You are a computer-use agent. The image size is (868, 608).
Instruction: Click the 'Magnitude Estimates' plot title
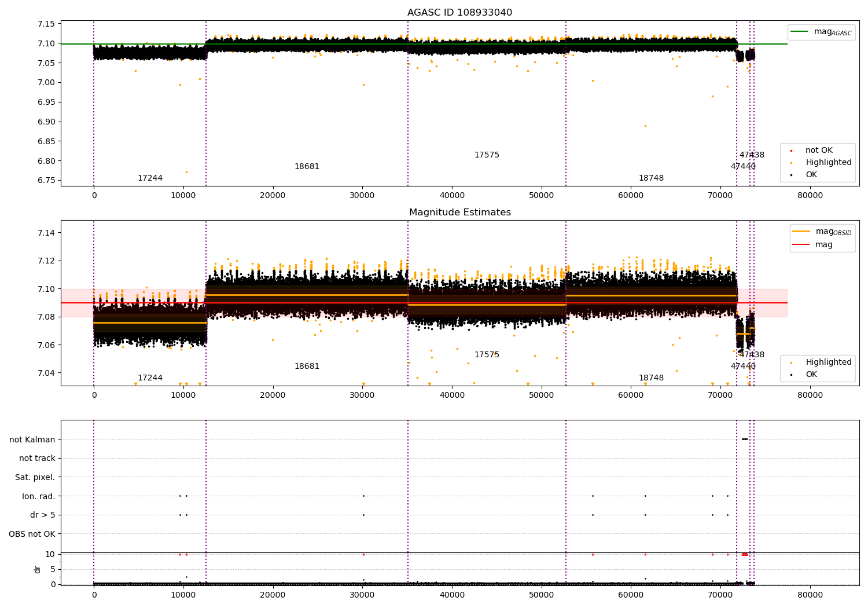point(459,213)
